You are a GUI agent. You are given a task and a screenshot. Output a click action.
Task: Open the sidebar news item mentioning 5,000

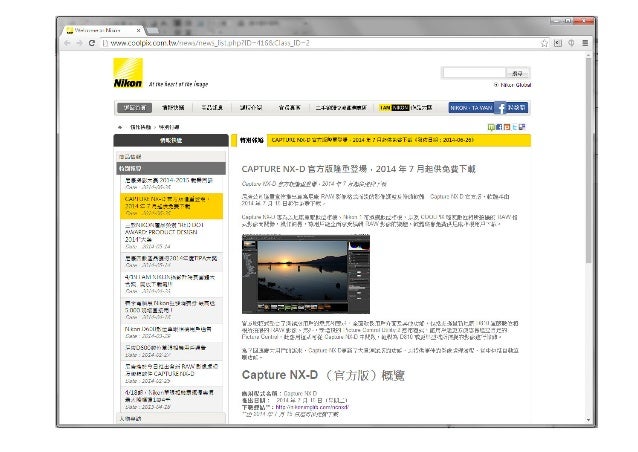tap(172, 310)
